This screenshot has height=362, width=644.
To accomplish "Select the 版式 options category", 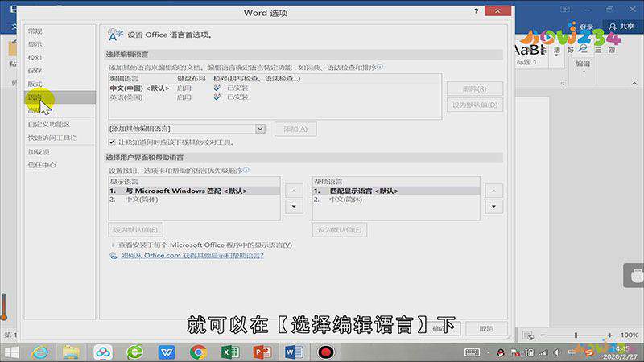I will pos(60,84).
